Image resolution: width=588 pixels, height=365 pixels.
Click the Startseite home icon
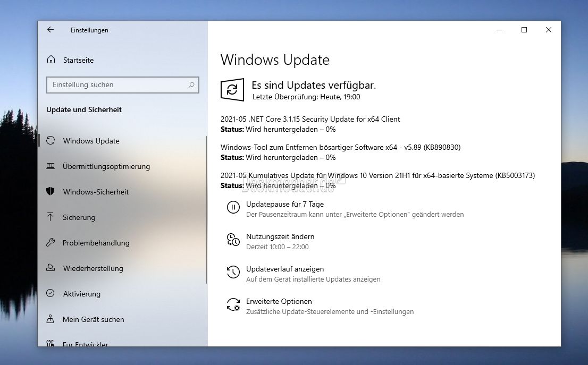click(x=51, y=60)
